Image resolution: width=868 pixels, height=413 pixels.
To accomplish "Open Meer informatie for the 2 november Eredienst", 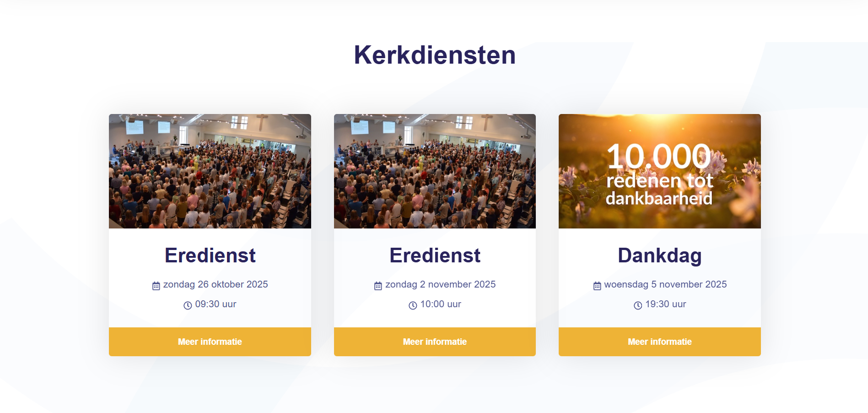I will (x=435, y=342).
